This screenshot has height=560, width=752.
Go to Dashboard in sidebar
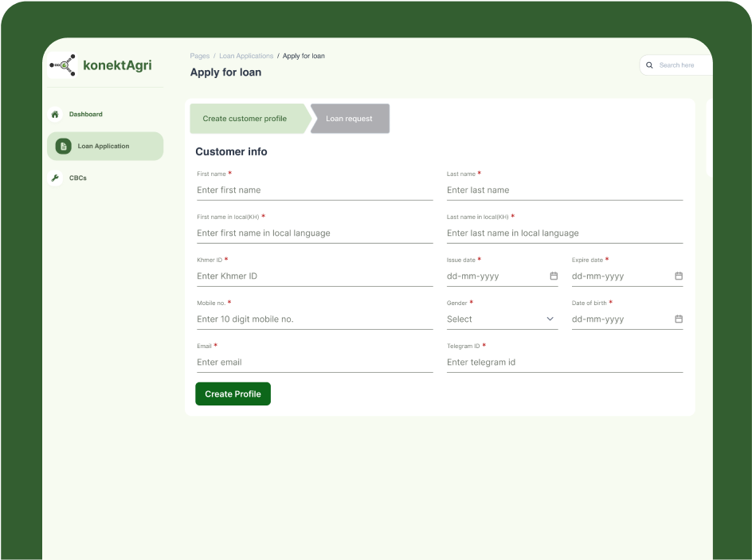point(85,114)
